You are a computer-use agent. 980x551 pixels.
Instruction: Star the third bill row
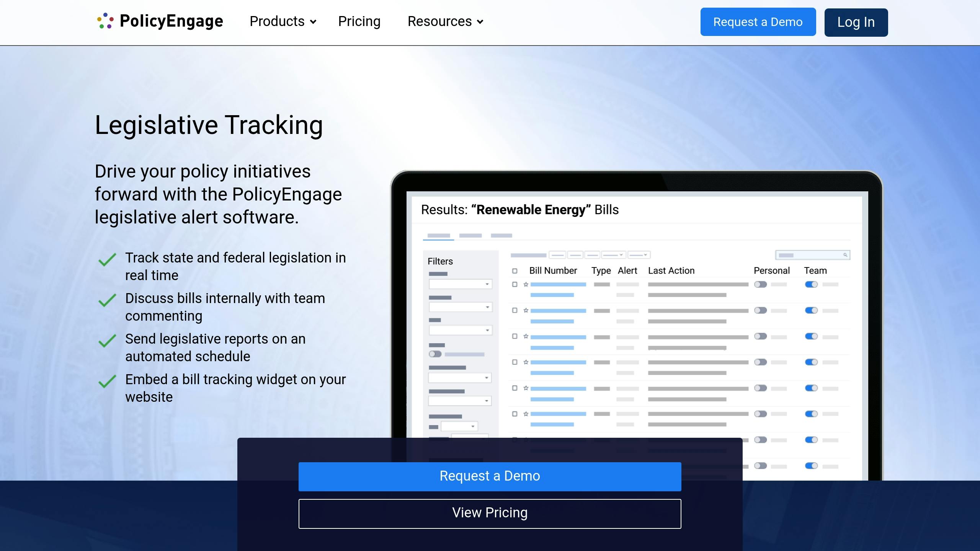[526, 336]
